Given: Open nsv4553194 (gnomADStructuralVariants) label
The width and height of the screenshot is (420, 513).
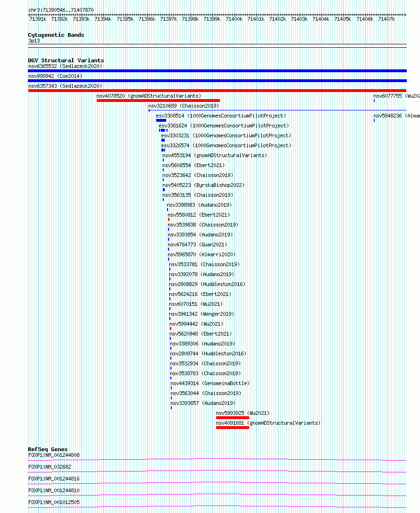Looking at the screenshot, I should [x=215, y=155].
